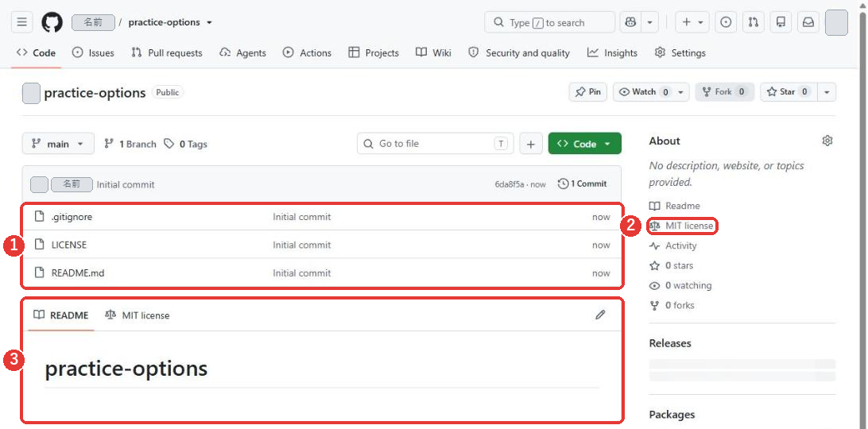Click the search bar in header

(x=550, y=23)
